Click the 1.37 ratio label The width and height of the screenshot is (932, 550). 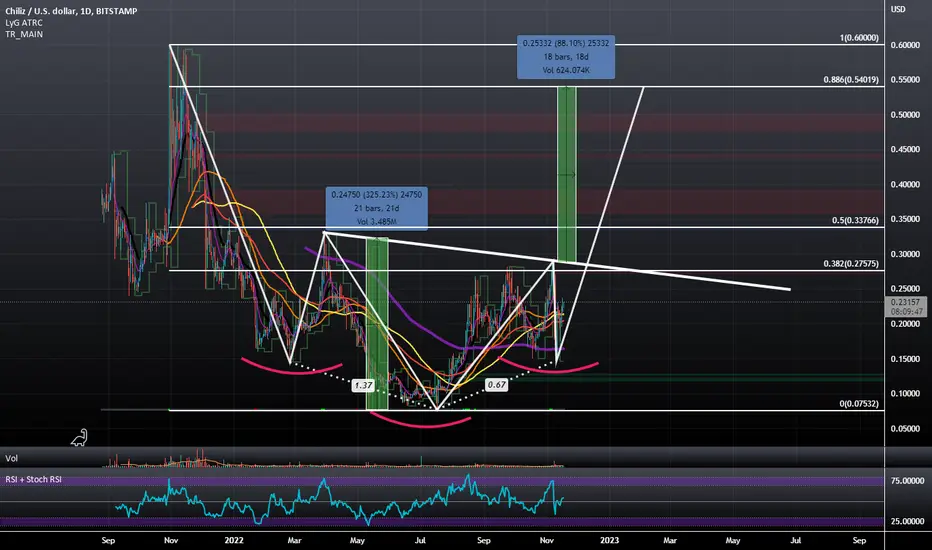click(363, 385)
